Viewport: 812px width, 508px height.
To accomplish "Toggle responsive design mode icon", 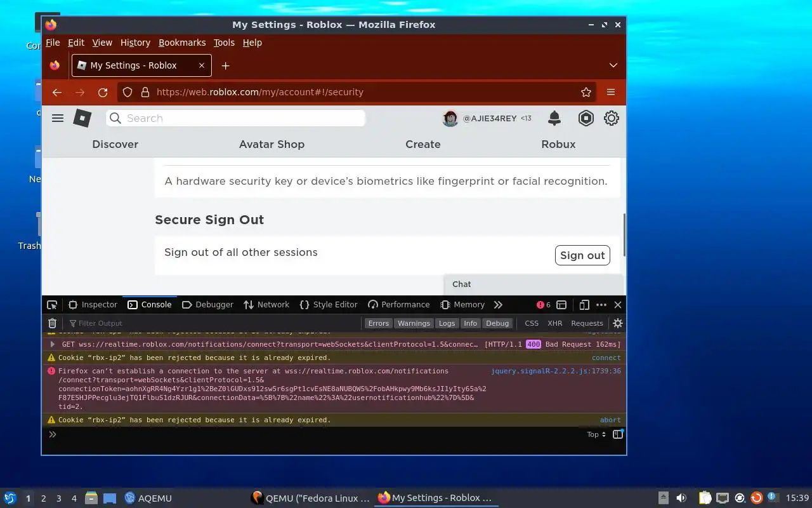I will (584, 305).
